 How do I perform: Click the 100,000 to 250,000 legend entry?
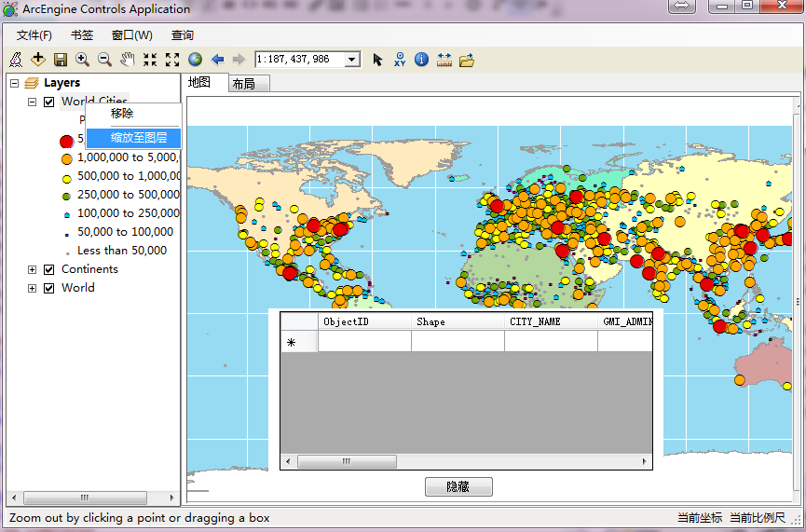pos(128,213)
